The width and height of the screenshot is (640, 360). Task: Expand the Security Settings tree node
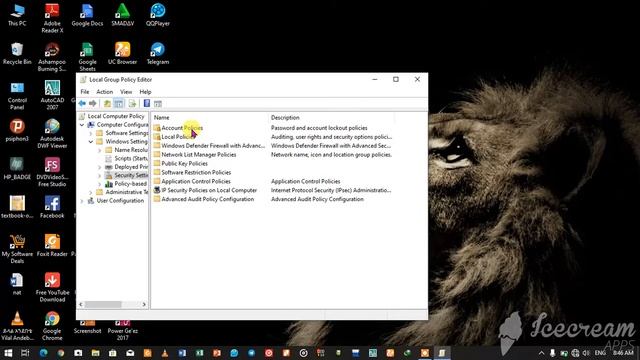pyautogui.click(x=99, y=176)
